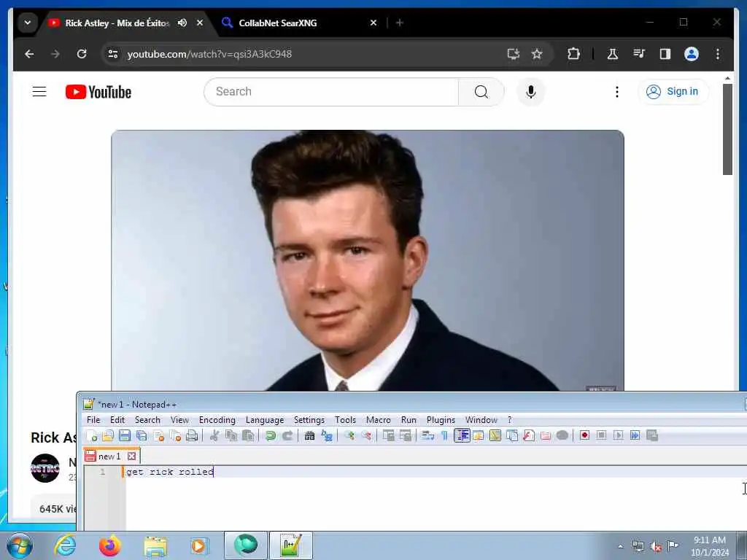Open the Windows Start orb
The image size is (747, 560).
(x=20, y=545)
